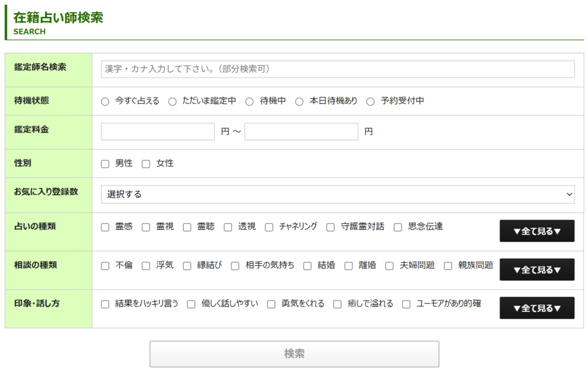Open the お気に入り登録数 dropdown
The image size is (588, 372).
pos(338,194)
